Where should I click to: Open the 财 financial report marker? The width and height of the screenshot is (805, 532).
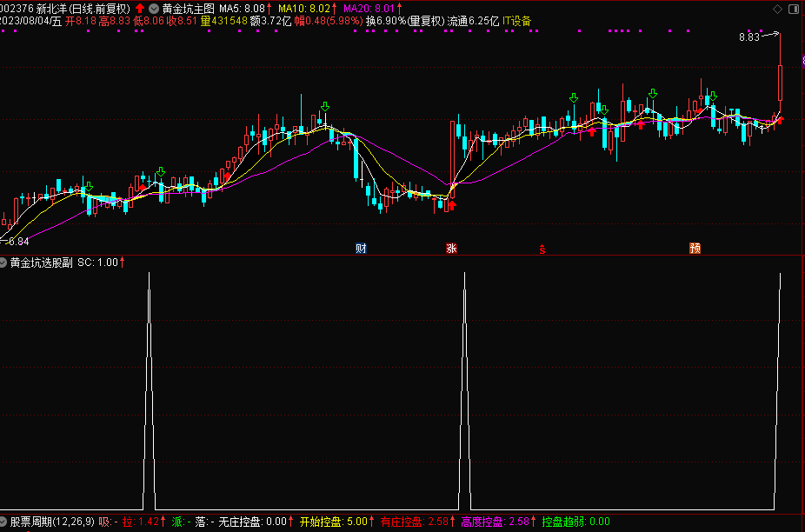tap(361, 249)
